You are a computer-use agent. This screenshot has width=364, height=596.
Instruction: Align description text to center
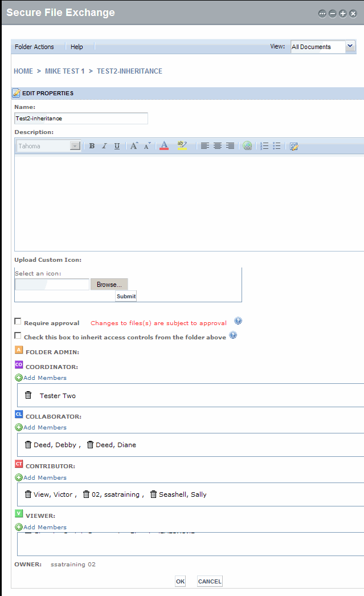click(218, 146)
